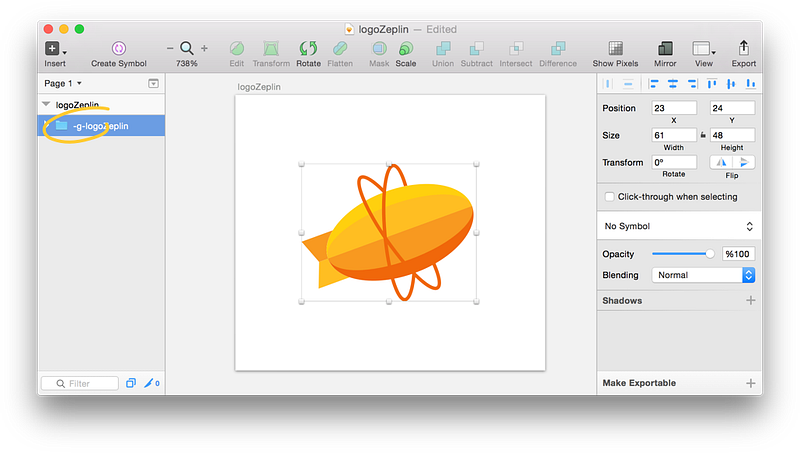Click the magnifier zoom icon
The width and height of the screenshot is (800, 453).
[x=187, y=48]
